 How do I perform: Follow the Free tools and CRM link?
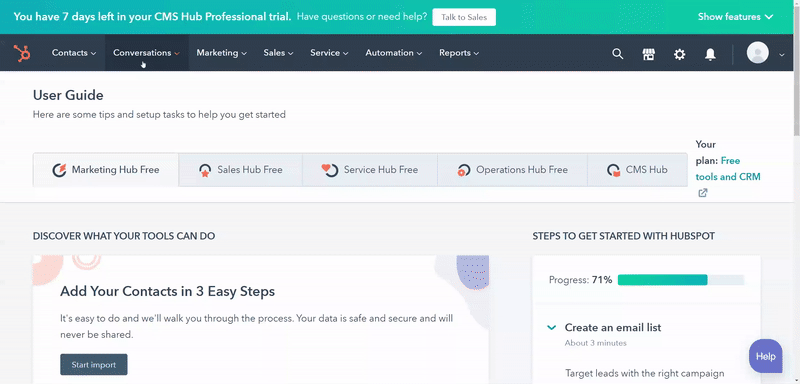[x=728, y=169]
